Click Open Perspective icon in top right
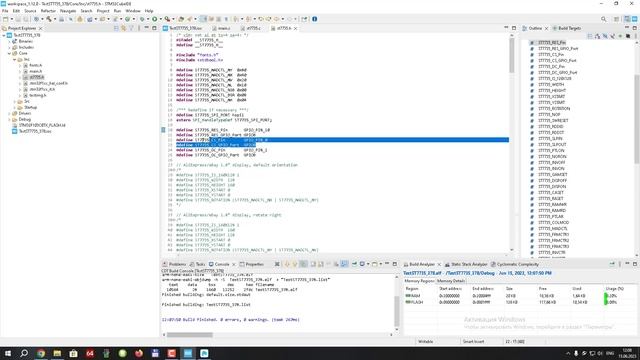Viewport: 640px width, 360px height. tap(617, 19)
